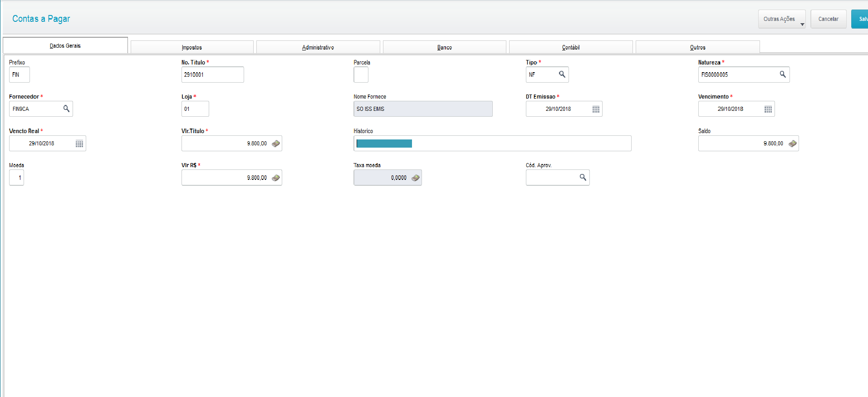Viewport: 868px width, 397px height.
Task: Switch to the Impostos tab
Action: [192, 47]
